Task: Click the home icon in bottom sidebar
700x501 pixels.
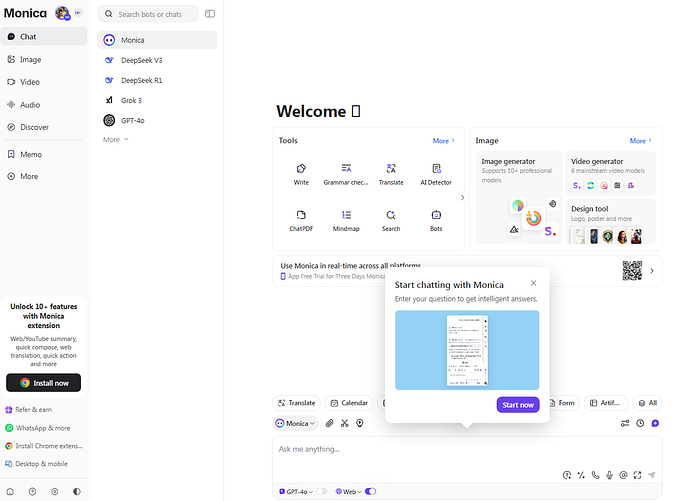Action: (10, 492)
